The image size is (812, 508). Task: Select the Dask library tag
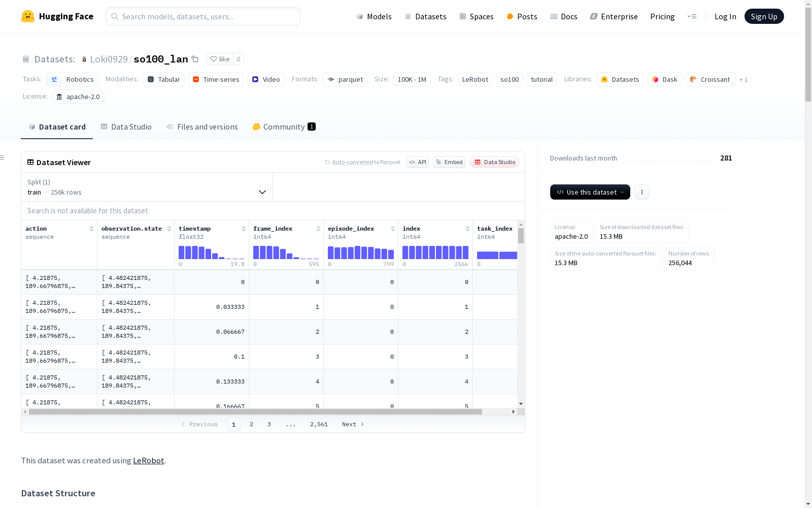click(x=664, y=79)
